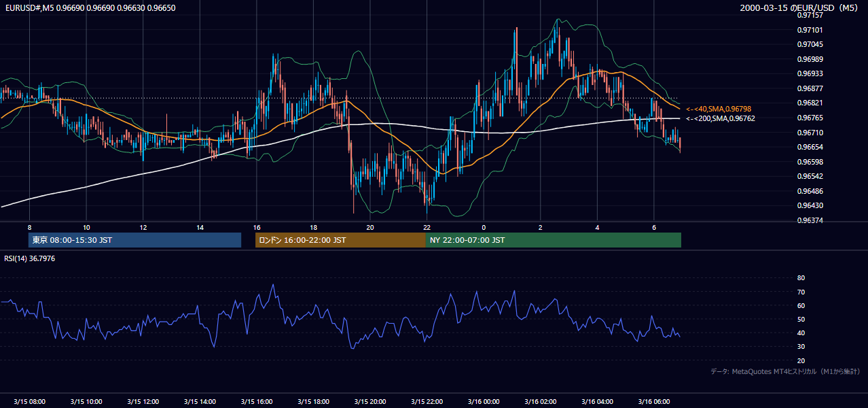Click bottom time label 3/15 14:00

click(200, 402)
